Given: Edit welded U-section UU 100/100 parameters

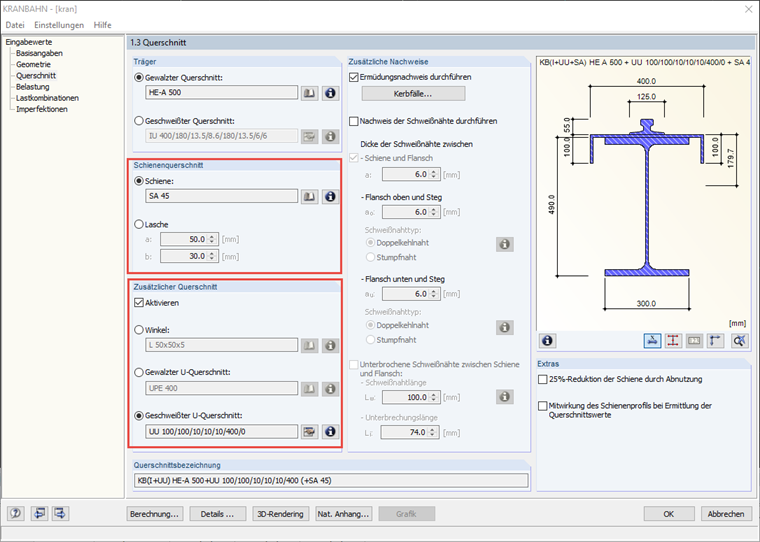Looking at the screenshot, I should pos(309,431).
